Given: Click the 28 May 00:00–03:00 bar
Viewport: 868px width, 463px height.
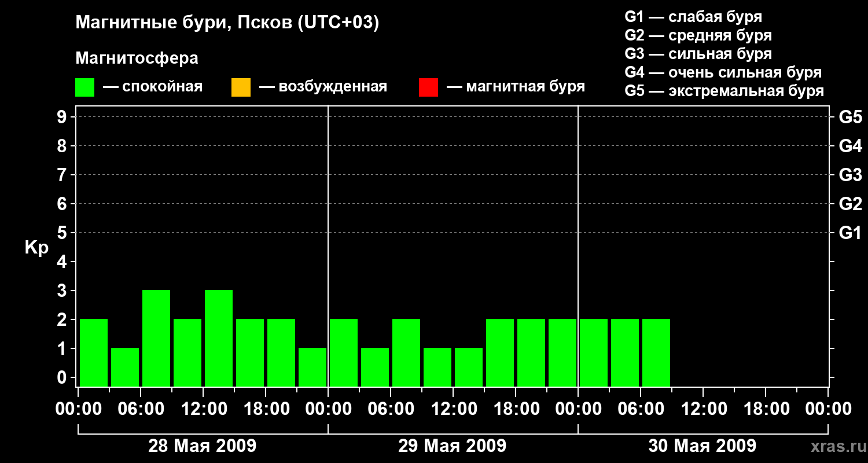Looking at the screenshot, I should pos(94,352).
